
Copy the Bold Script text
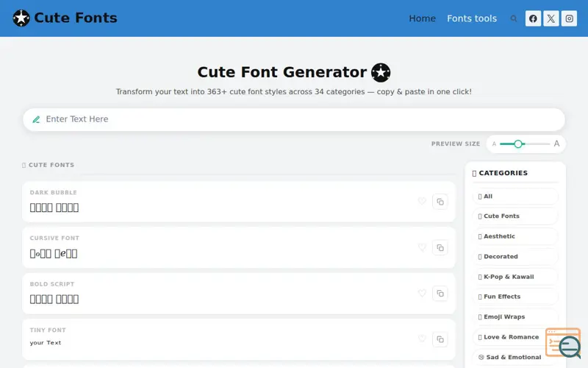coord(440,293)
